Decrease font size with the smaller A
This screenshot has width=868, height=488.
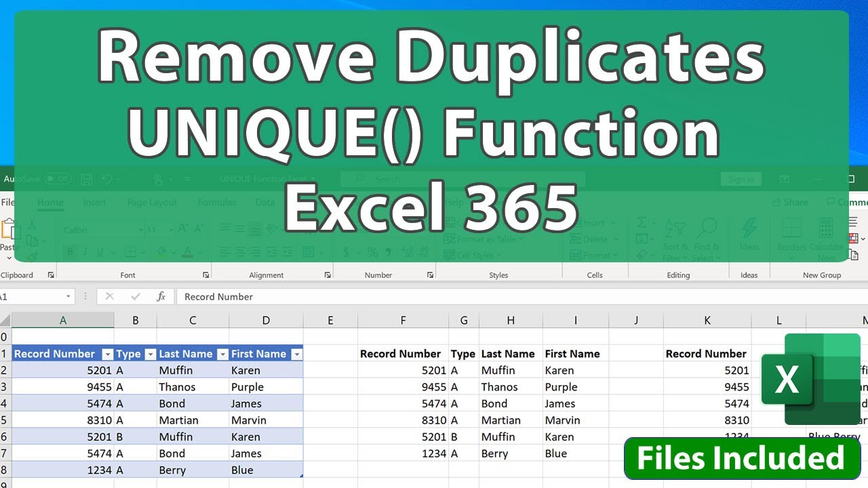199,230
